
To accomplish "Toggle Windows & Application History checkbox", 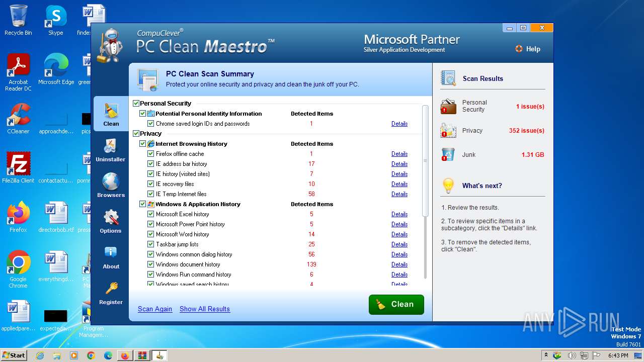I will click(x=143, y=204).
